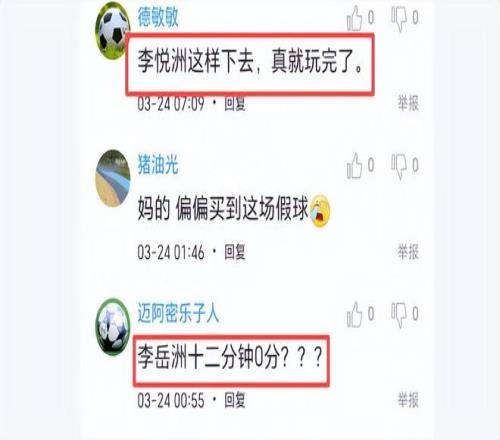Image resolution: width=500 pixels, height=440 pixels.
Task: Dislike the comment by 迈阿密乐子人
Action: tap(399, 315)
